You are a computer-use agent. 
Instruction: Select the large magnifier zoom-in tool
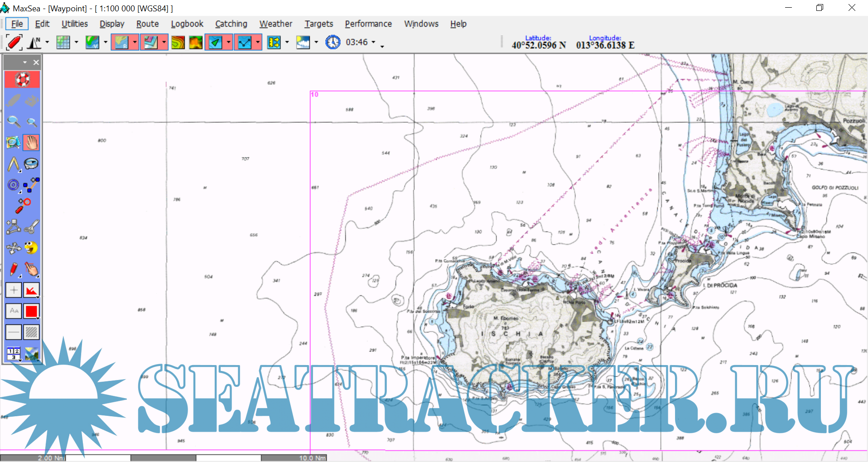point(14,121)
